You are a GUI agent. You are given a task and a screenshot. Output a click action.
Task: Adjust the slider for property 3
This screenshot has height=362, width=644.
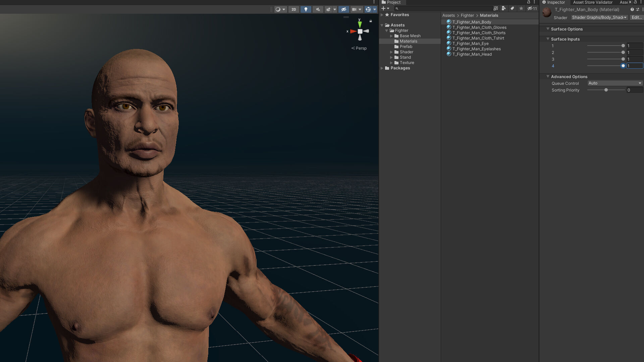coord(606,59)
